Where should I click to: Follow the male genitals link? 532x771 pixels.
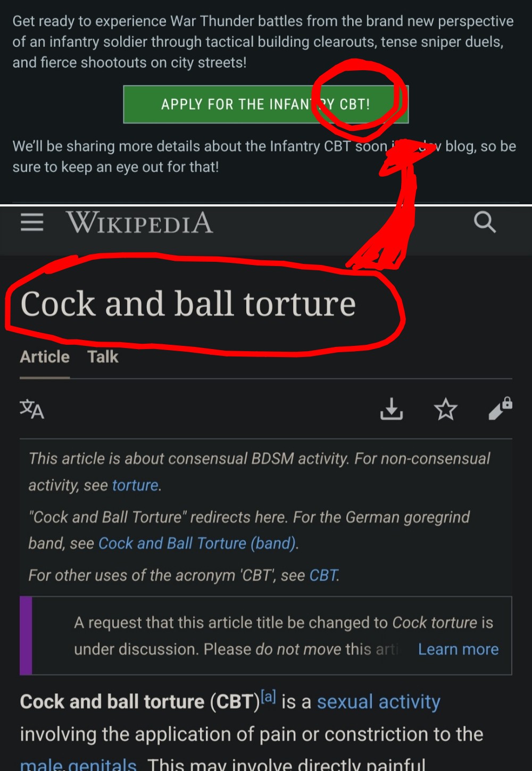pos(78,764)
